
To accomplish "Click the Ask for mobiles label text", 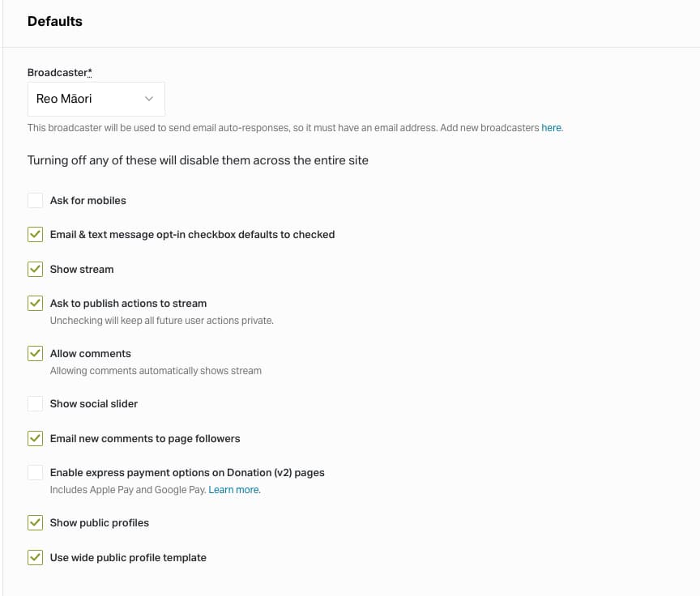I will 88,200.
